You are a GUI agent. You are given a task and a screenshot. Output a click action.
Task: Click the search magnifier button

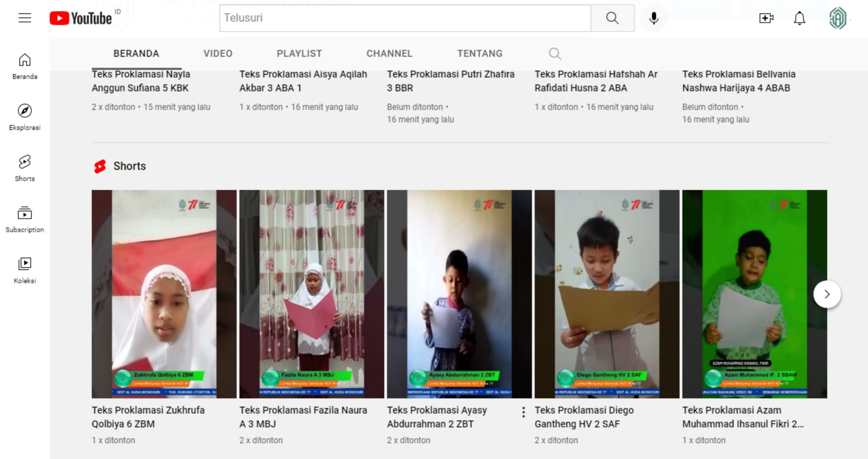(x=612, y=18)
